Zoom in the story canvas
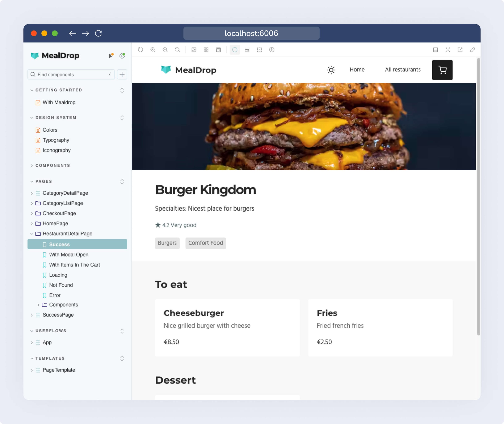The image size is (504, 424). pyautogui.click(x=153, y=50)
